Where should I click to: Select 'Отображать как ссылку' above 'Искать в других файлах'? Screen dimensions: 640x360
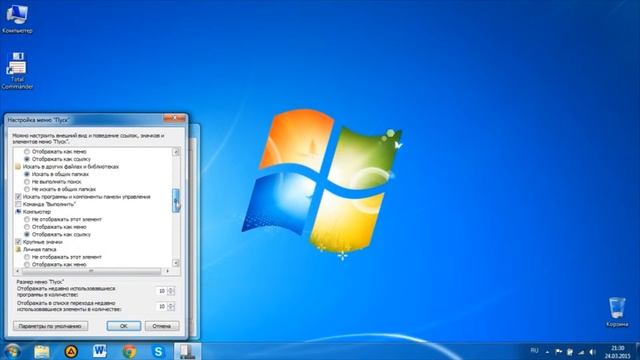pyautogui.click(x=27, y=159)
